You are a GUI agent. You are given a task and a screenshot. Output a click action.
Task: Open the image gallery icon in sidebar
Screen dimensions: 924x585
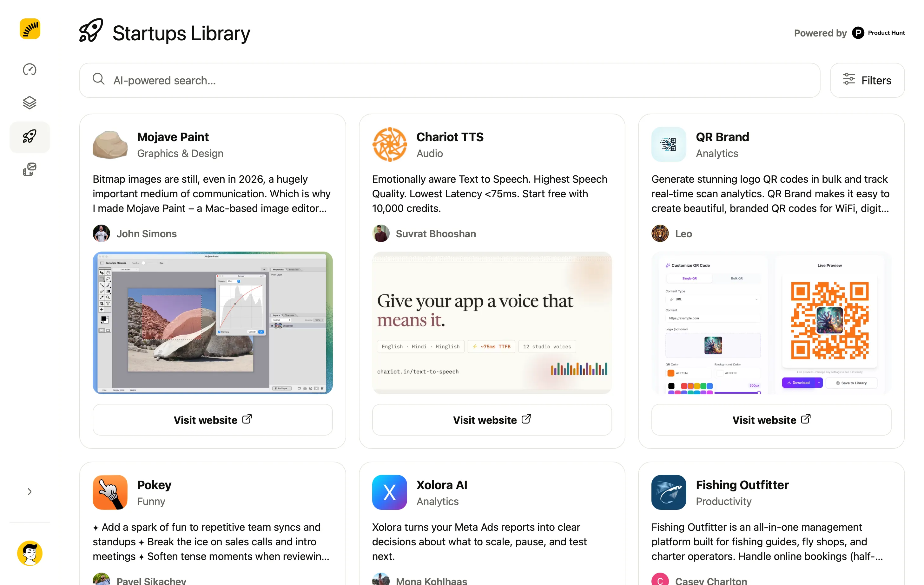[30, 169]
